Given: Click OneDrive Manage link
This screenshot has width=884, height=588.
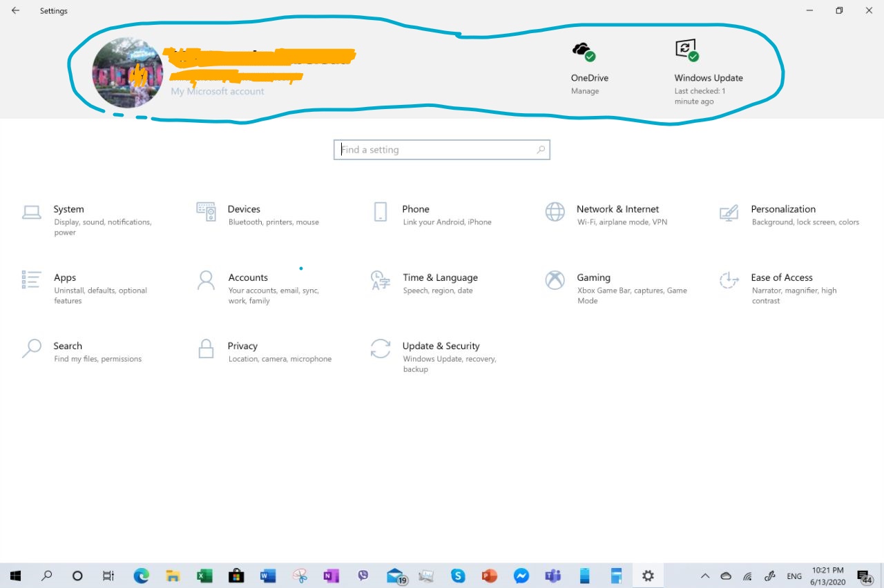Looking at the screenshot, I should [585, 91].
